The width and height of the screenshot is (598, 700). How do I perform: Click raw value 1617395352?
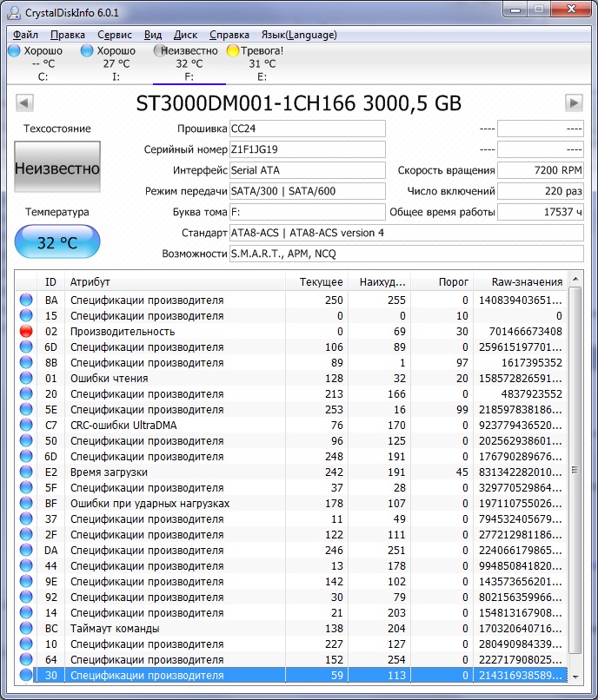click(532, 362)
